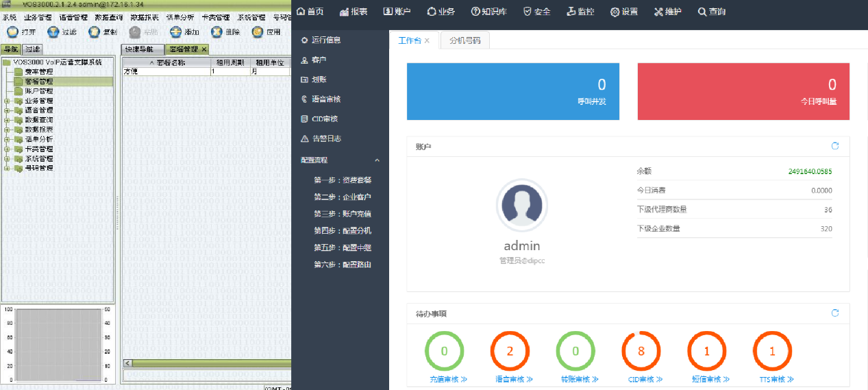868x390 pixels.
Task: Click the 删除 (Delete) toolbar icon
Action: [x=216, y=32]
